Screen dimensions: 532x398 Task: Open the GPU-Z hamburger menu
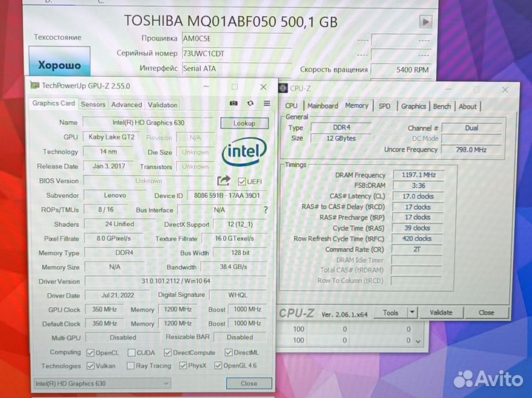point(267,103)
